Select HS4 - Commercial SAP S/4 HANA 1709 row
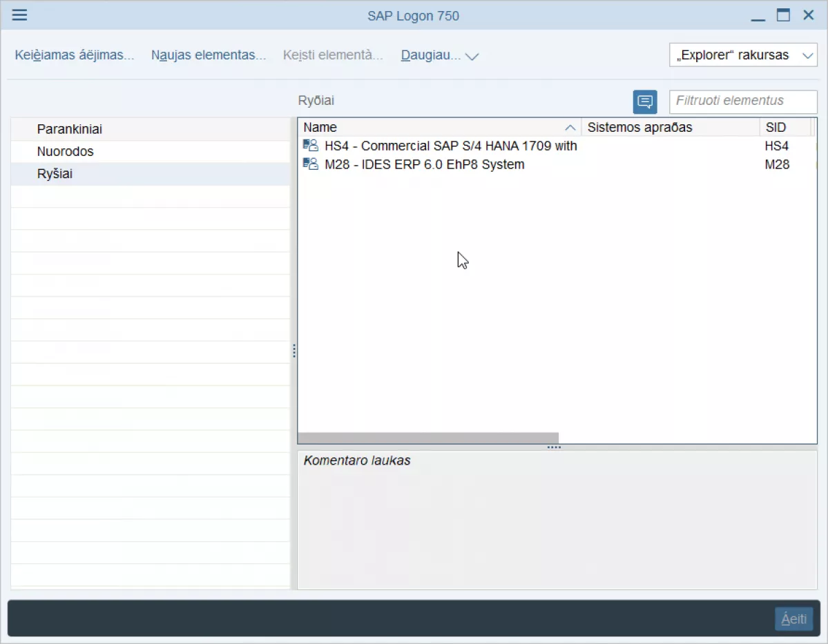828x644 pixels. tap(557, 146)
